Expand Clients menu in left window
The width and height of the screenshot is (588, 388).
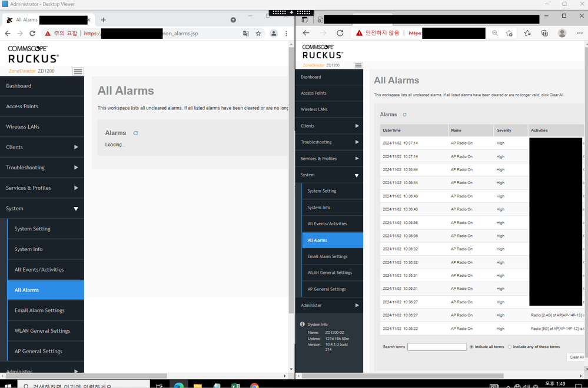tap(42, 147)
